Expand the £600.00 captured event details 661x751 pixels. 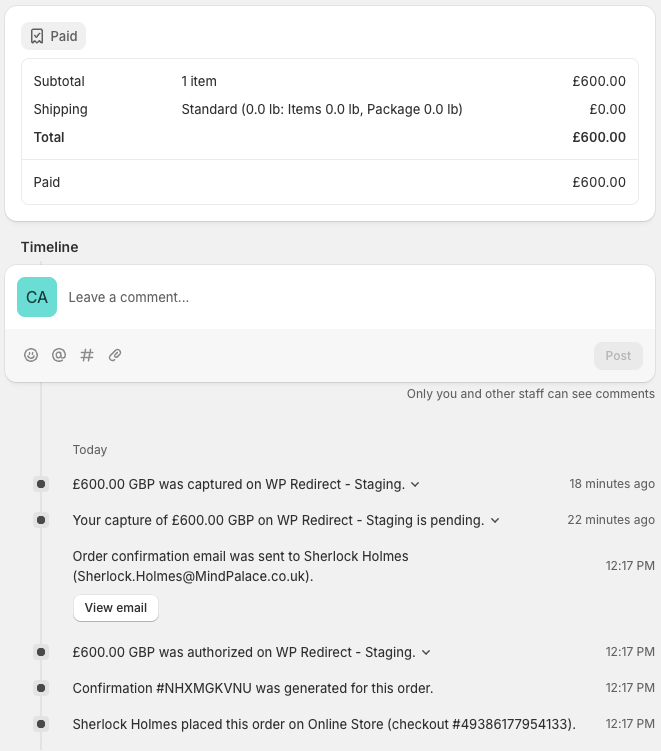[416, 484]
